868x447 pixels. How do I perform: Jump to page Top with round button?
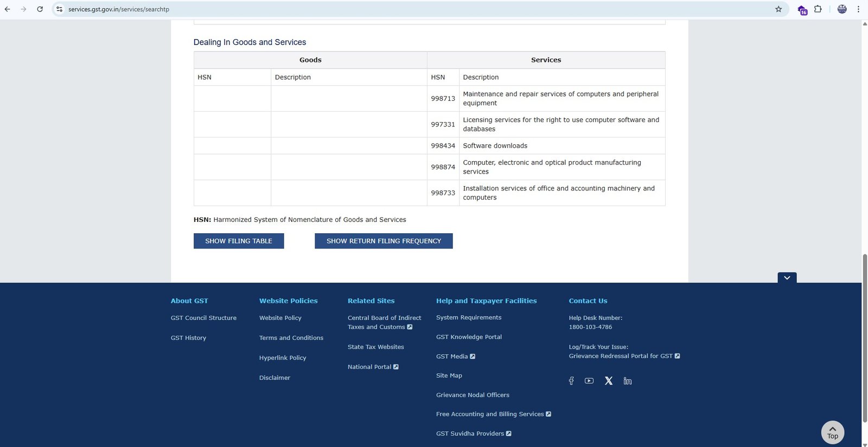[x=833, y=432]
